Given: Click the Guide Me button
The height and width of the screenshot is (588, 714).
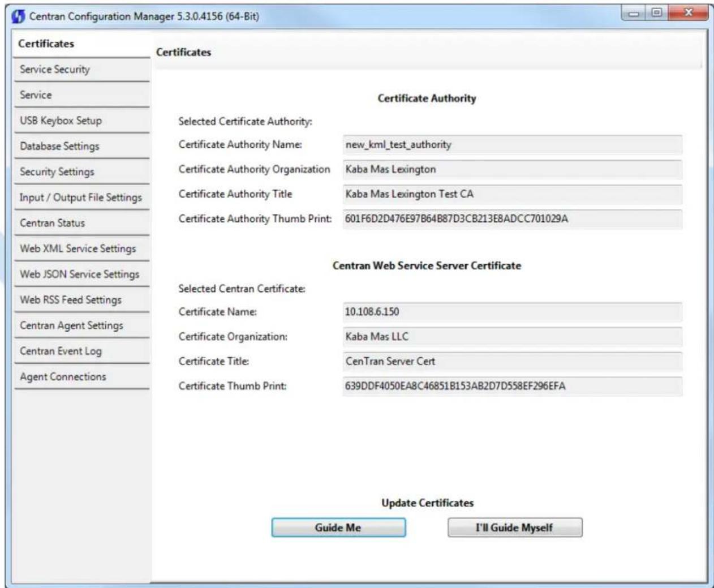Looking at the screenshot, I should (338, 527).
